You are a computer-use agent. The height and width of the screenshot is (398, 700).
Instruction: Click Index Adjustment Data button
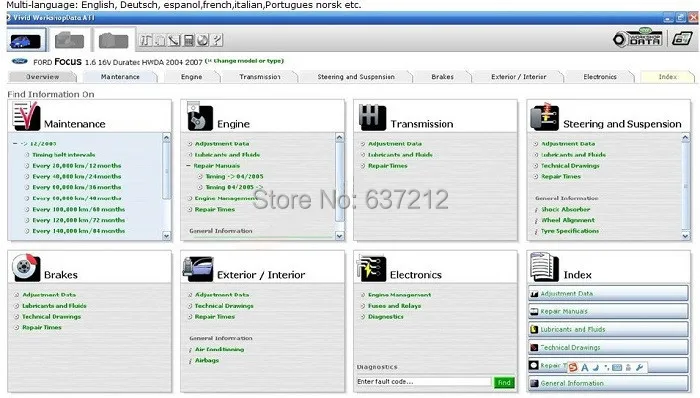click(608, 294)
